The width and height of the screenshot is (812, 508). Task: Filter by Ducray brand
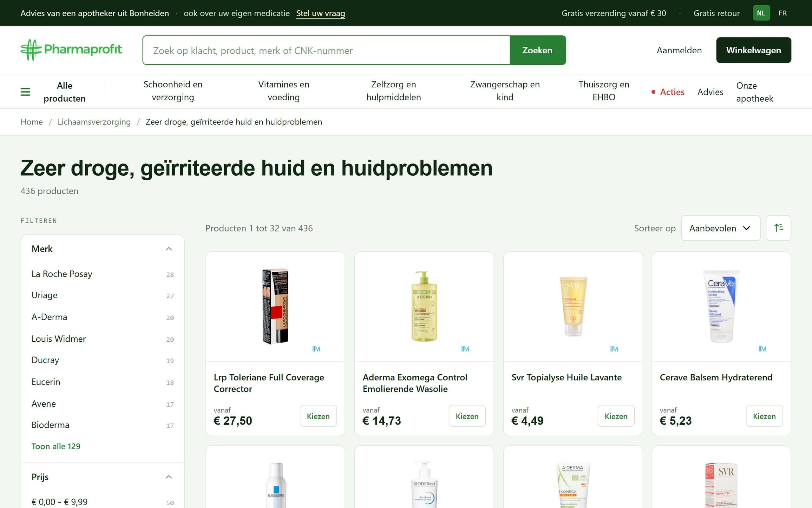point(102,360)
